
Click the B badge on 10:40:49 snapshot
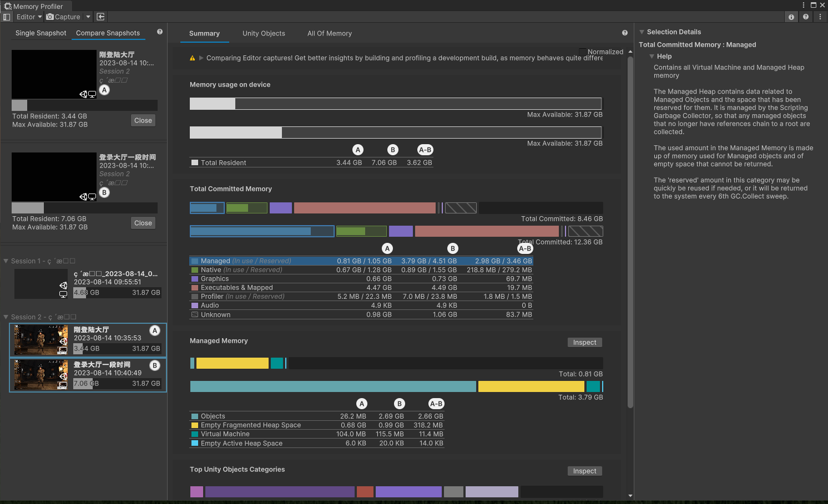point(155,365)
